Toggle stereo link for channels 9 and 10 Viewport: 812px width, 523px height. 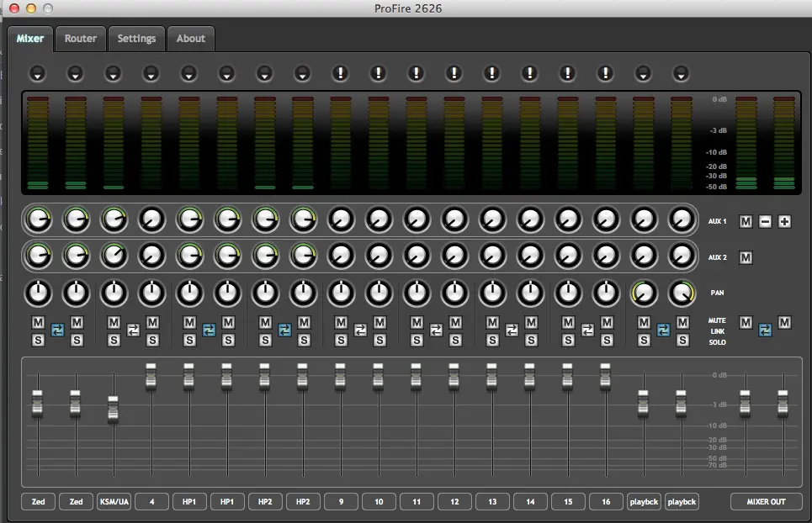360,330
